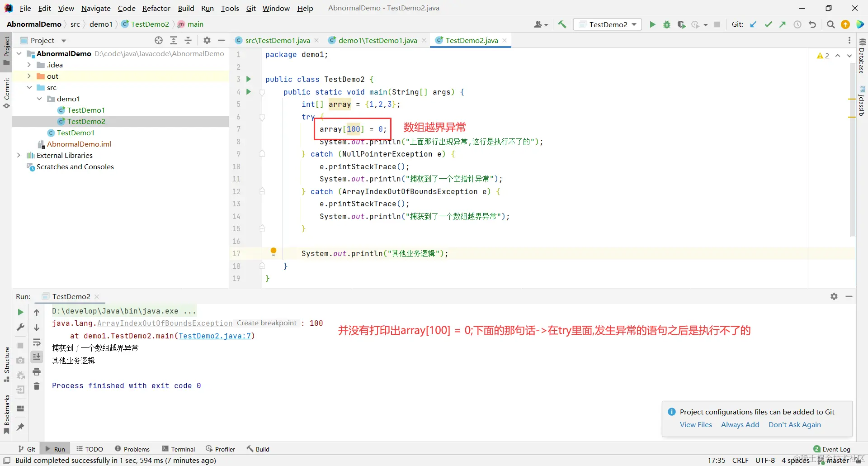This screenshot has width=868, height=466.
Task: Collapse the AbnormalDemo root node
Action: tap(19, 53)
